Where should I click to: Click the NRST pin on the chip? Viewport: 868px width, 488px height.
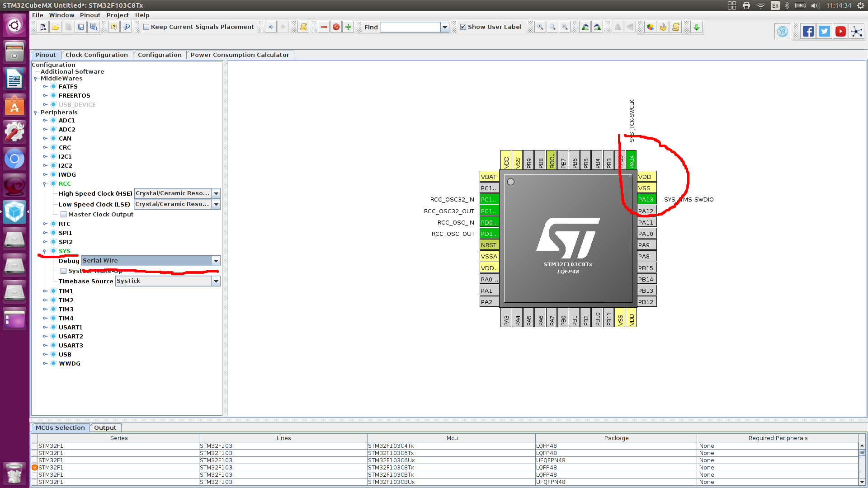(489, 245)
